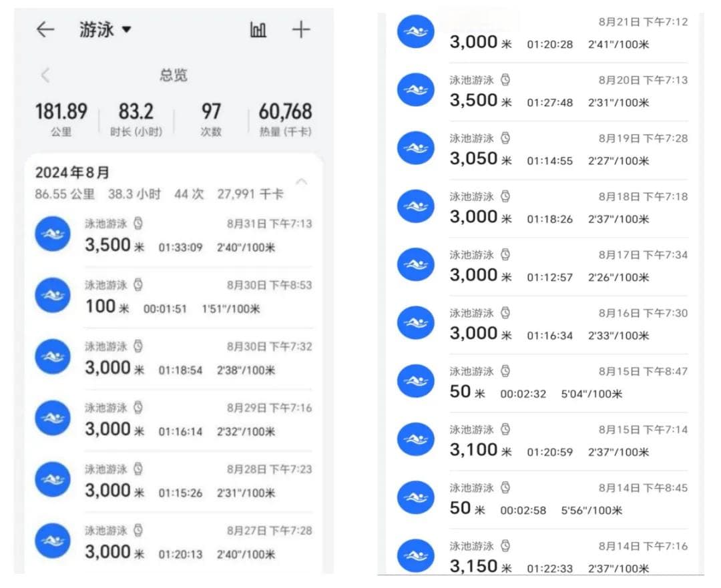Open the 3,050 米 01:14:55 record
This screenshot has height=588, width=721.
(x=543, y=150)
